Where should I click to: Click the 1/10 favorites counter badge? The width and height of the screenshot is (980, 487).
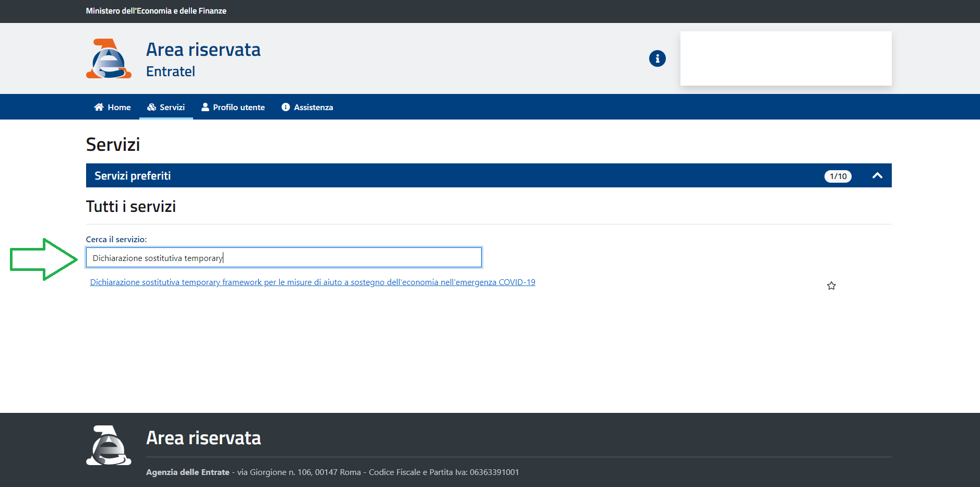[x=838, y=176]
